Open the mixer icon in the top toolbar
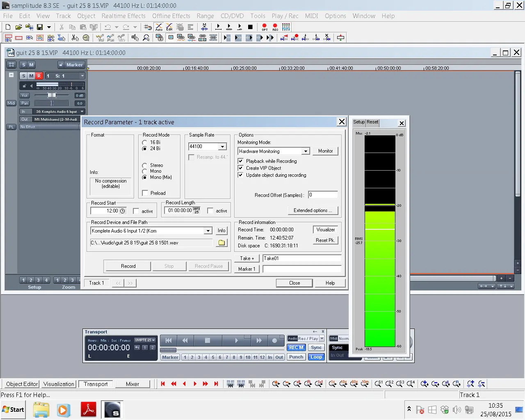The width and height of the screenshot is (525, 420). [x=286, y=27]
